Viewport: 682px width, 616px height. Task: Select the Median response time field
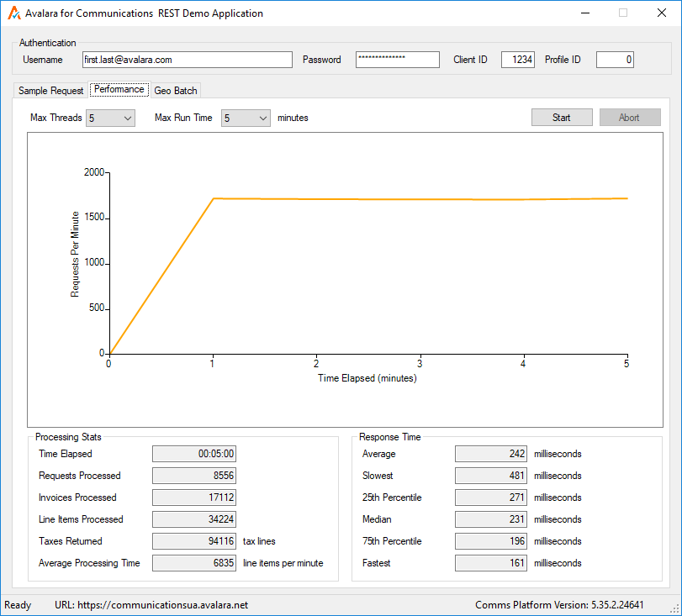[490, 519]
